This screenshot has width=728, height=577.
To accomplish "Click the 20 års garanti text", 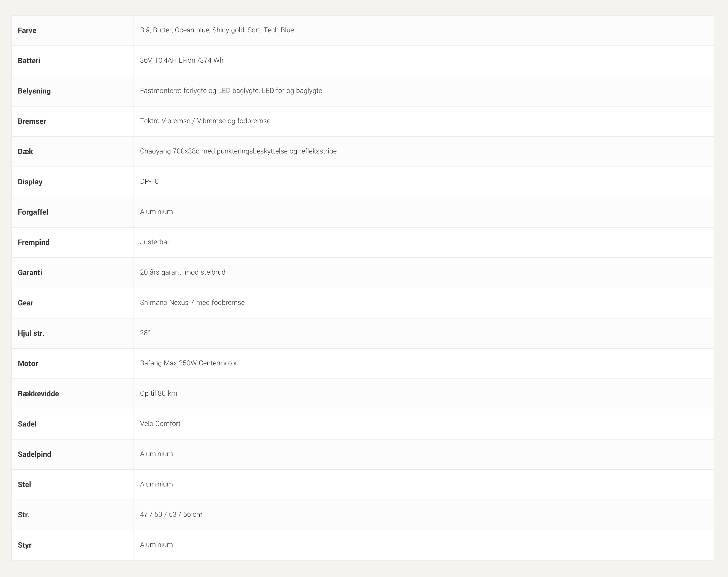I will (182, 272).
